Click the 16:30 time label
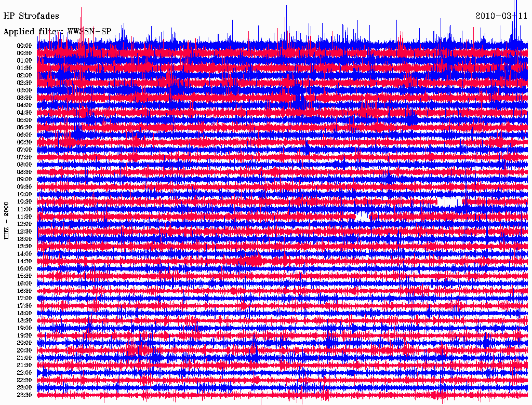 click(x=24, y=291)
